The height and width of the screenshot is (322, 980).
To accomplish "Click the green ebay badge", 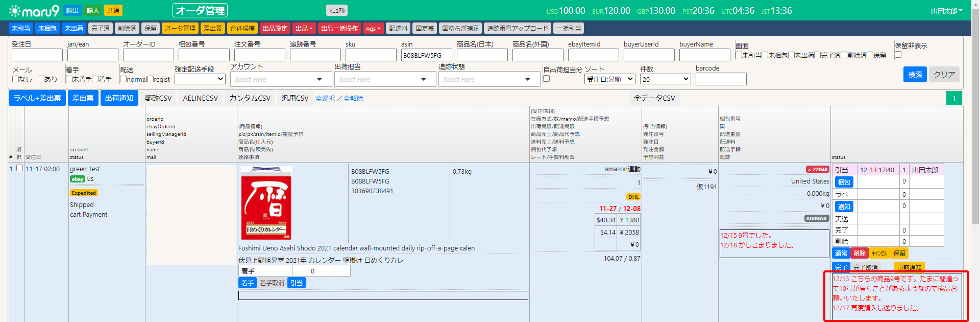I will point(78,179).
